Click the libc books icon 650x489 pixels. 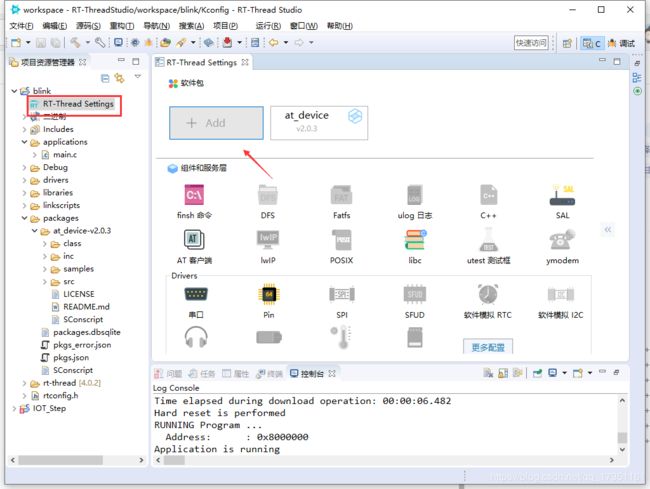click(415, 240)
